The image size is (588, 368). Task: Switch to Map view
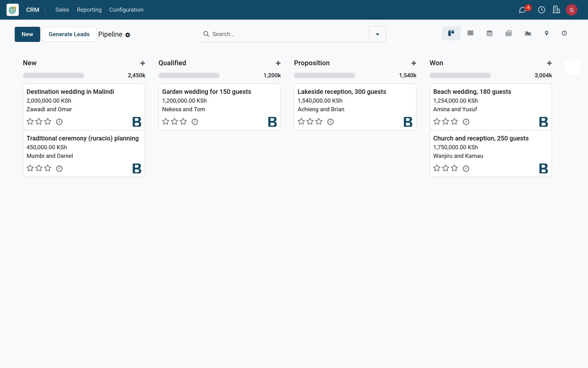[x=546, y=33]
